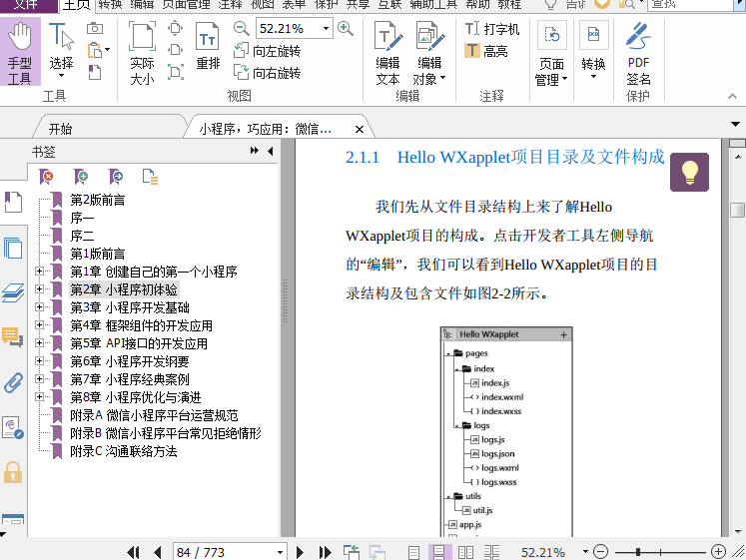Go to the next page
746x560 pixels.
coord(300,552)
